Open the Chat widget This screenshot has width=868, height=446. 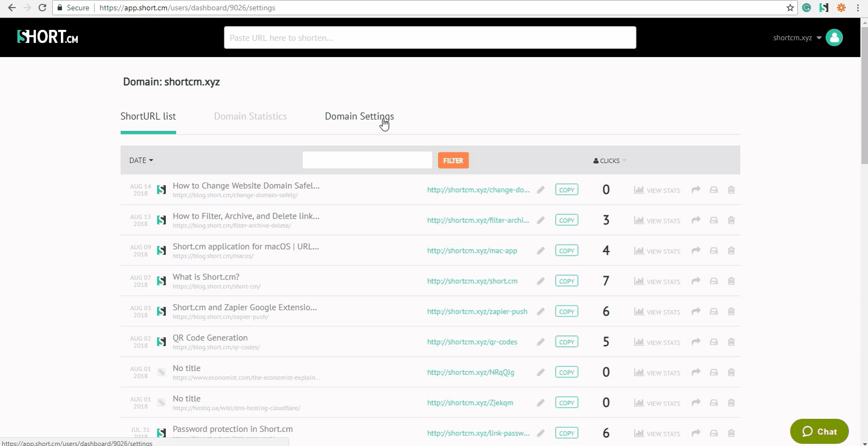click(x=819, y=431)
